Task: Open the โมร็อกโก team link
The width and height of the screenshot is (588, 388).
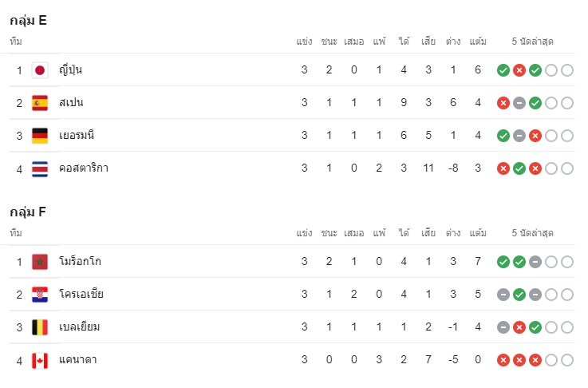Action: [x=80, y=261]
